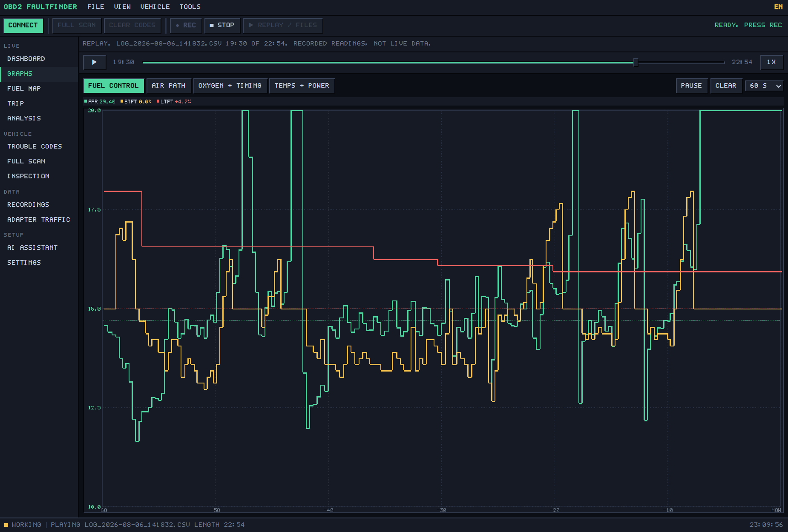Open the ANALYSIS page
This screenshot has height=532, width=788.
(x=39, y=118)
